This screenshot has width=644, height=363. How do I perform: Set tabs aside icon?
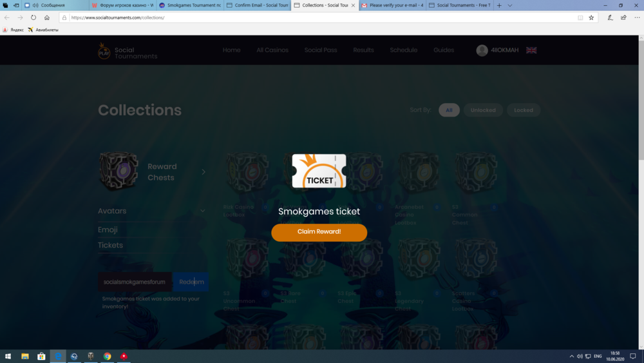(16, 5)
